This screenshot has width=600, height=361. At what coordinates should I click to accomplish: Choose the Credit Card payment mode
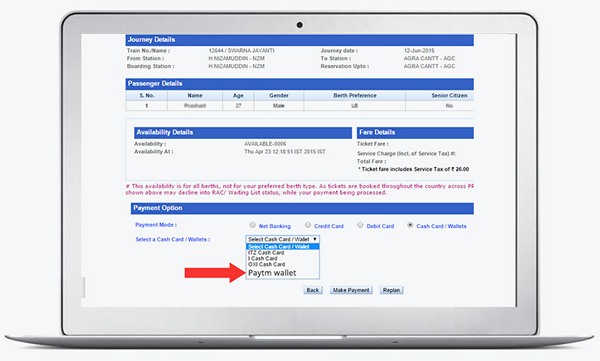click(308, 225)
